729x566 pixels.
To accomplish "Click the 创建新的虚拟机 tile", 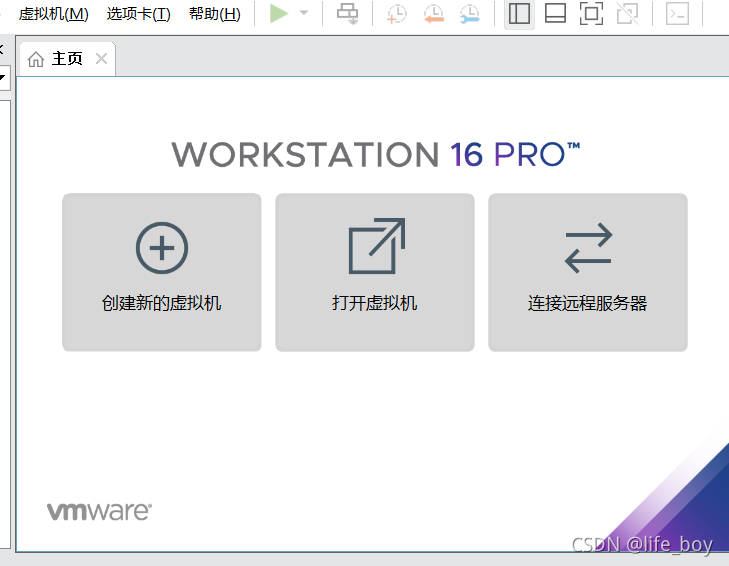I will pyautogui.click(x=162, y=273).
